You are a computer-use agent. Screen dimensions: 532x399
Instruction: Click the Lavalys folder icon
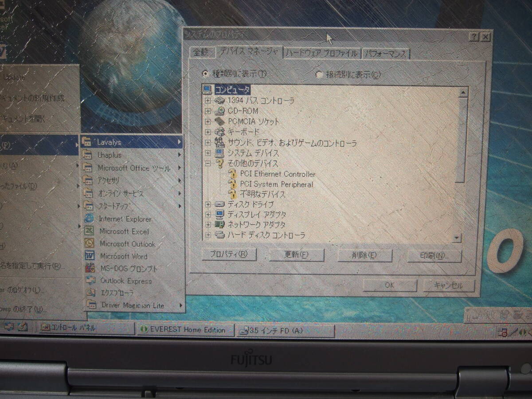point(87,142)
